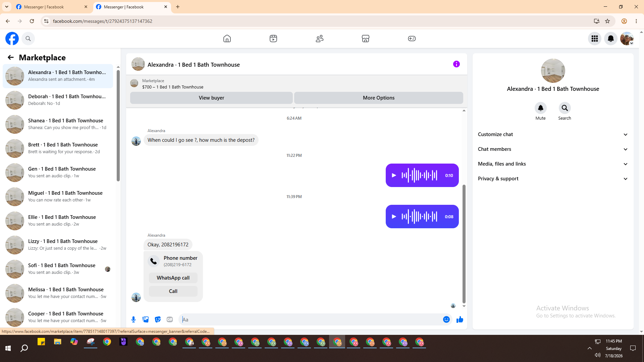Screen dimensions: 644x362
Task: Open the Windows Start menu
Action: (8, 348)
